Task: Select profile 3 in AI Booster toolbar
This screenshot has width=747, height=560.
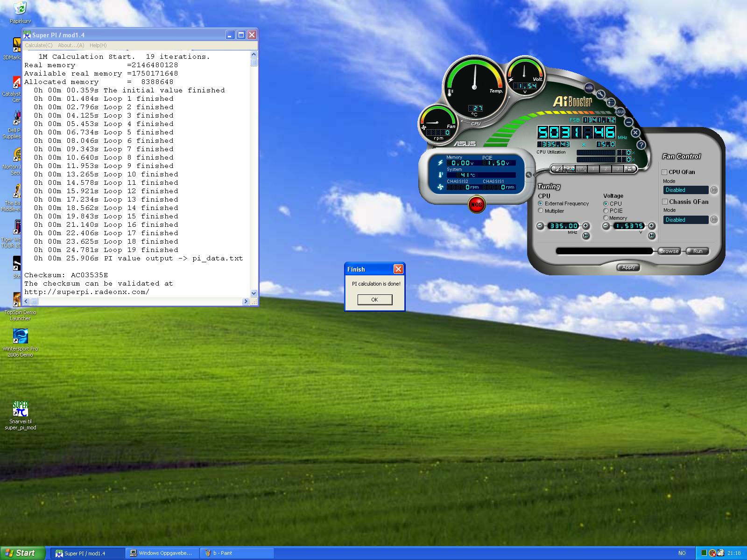Action: click(x=617, y=169)
